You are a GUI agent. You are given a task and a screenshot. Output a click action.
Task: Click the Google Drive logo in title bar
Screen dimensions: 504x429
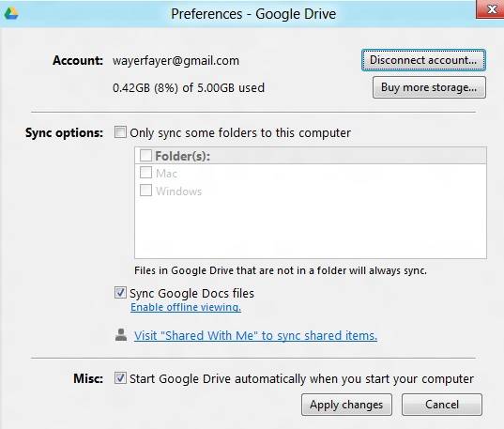point(11,13)
